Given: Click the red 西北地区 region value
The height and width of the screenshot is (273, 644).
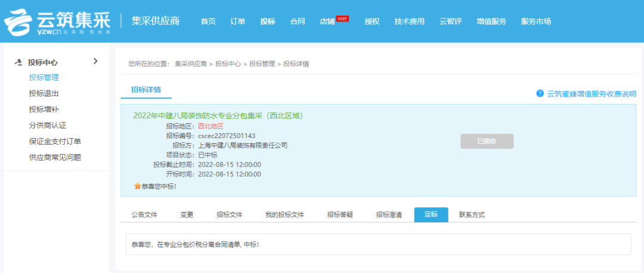Looking at the screenshot, I should pos(210,126).
